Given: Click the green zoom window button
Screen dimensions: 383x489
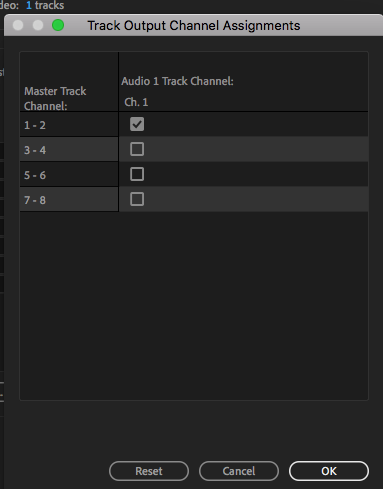Looking at the screenshot, I should tap(58, 25).
